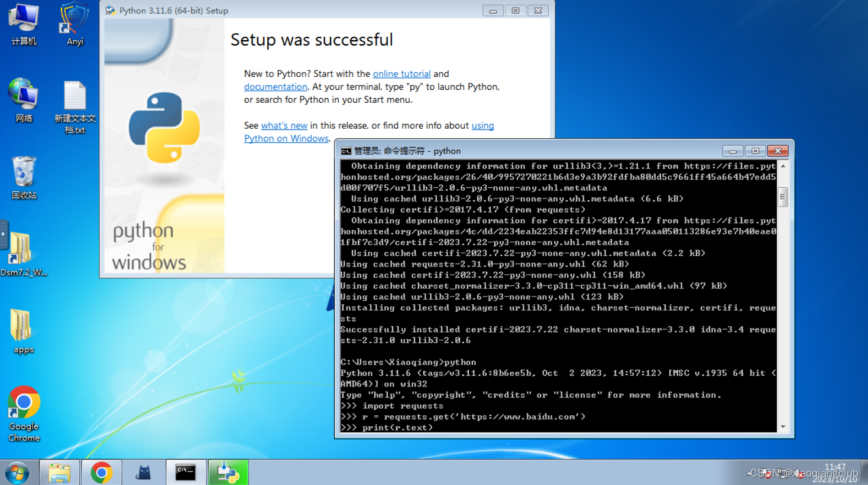The height and width of the screenshot is (485, 868).
Task: Select the 新建文本文档.txt file icon
Action: tap(75, 107)
